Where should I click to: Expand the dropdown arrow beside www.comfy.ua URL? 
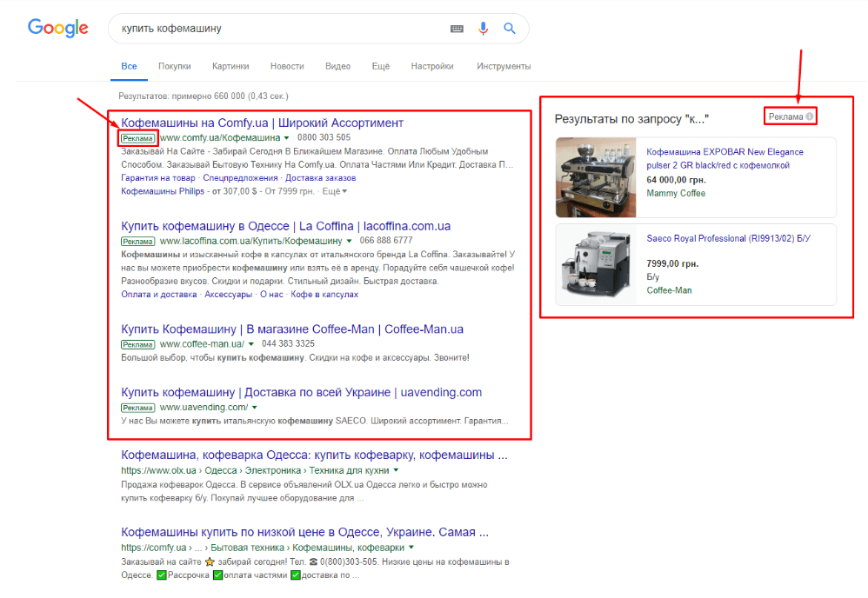(288, 137)
